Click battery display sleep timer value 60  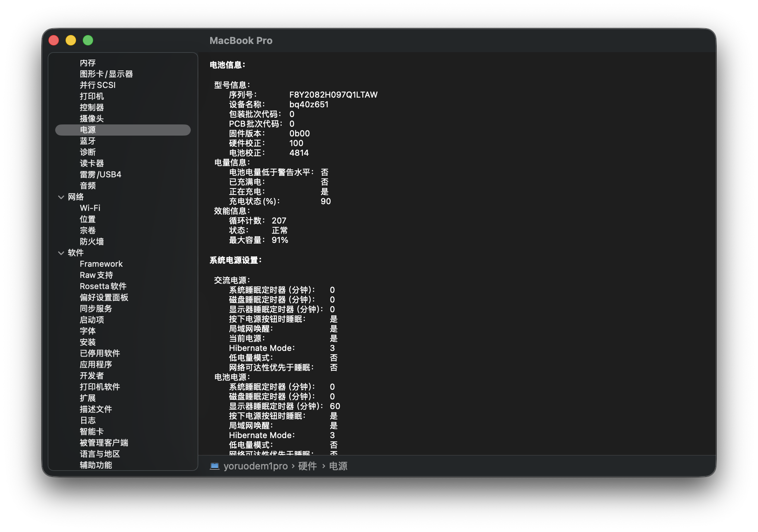coord(335,406)
